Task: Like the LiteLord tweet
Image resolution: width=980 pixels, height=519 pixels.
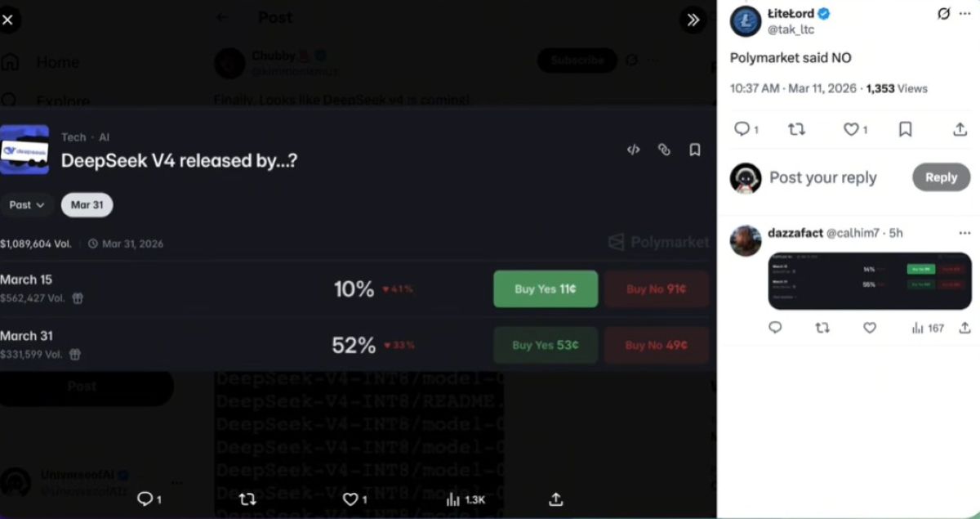Action: click(851, 129)
